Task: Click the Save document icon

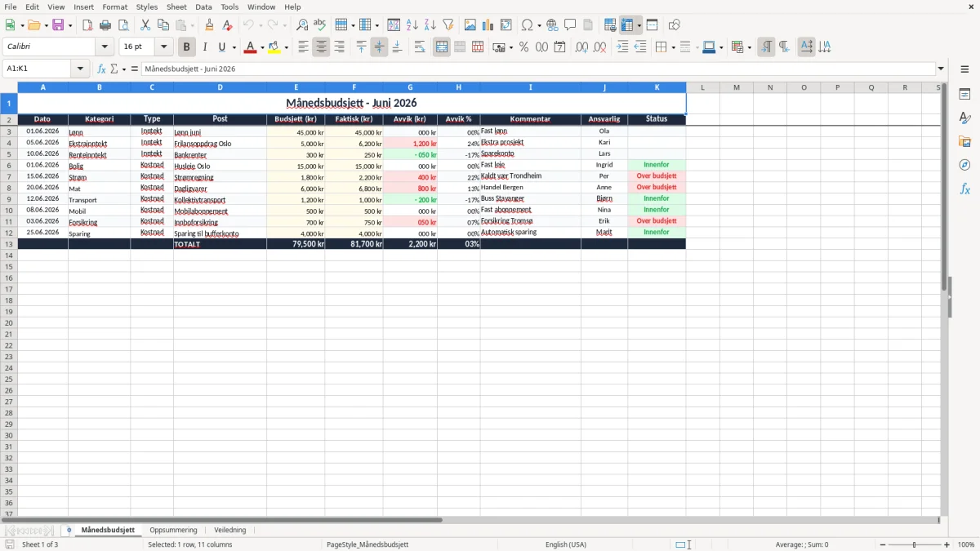Action: (58, 25)
